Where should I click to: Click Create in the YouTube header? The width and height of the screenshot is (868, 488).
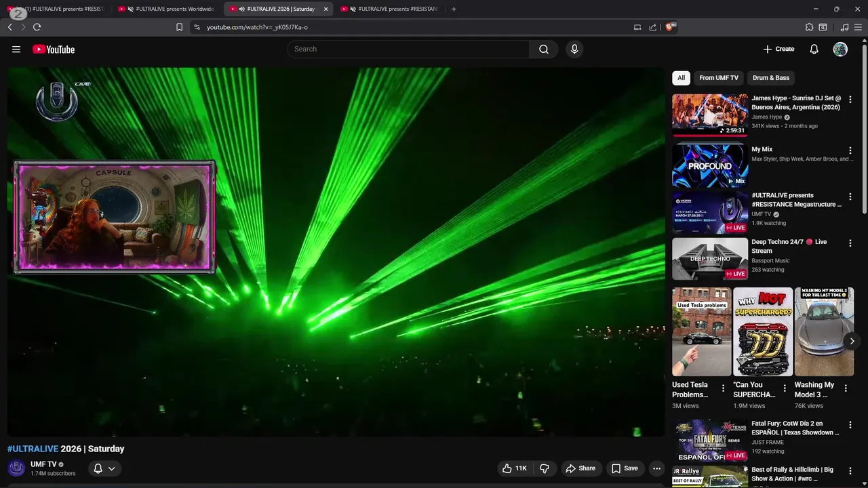(x=778, y=49)
